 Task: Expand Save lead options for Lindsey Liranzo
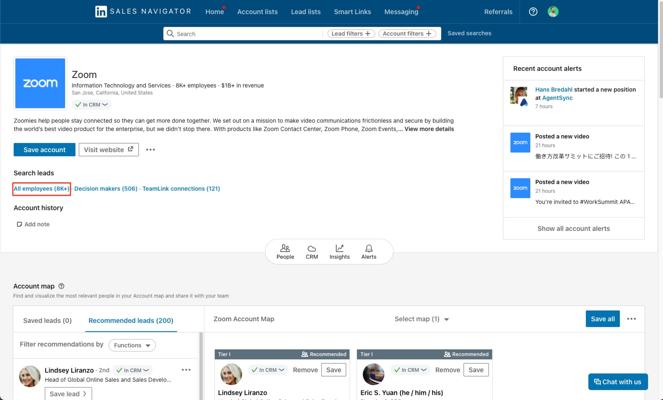point(68,394)
